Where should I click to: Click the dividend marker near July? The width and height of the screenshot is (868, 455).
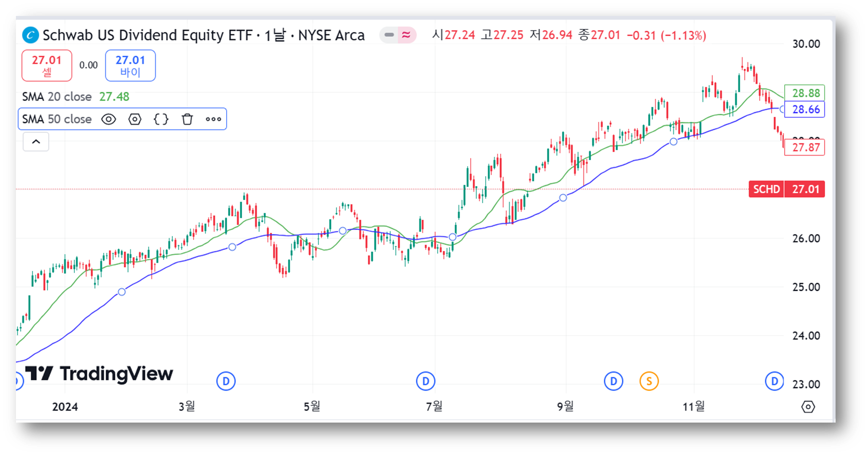coord(426,381)
